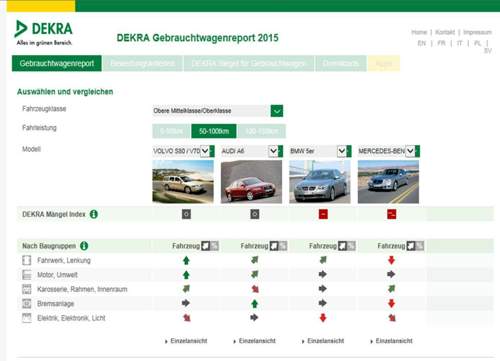This screenshot has width=500, height=361.
Task: Select the 50-100tkm Fahrleistung option
Action: [x=214, y=131]
